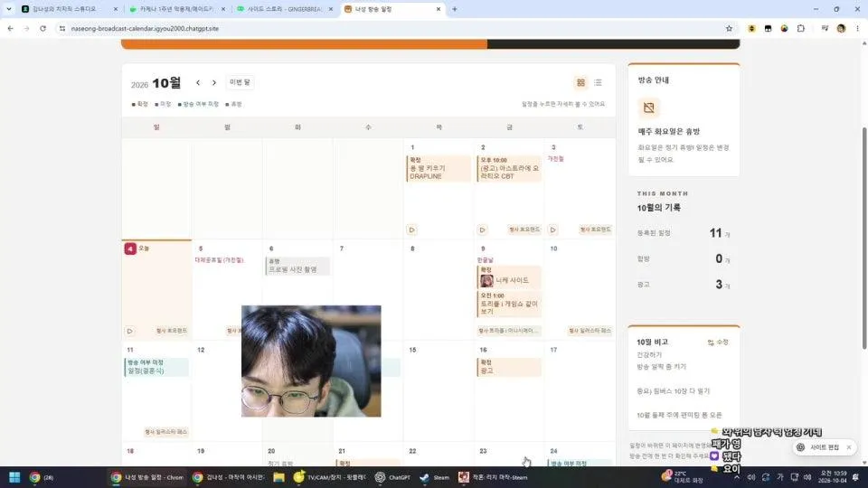This screenshot has height=488, width=868.
Task: Open a new browser tab
Action: pos(455,9)
